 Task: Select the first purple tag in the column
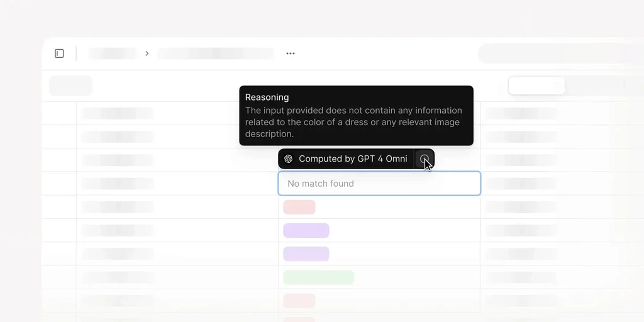(x=306, y=230)
